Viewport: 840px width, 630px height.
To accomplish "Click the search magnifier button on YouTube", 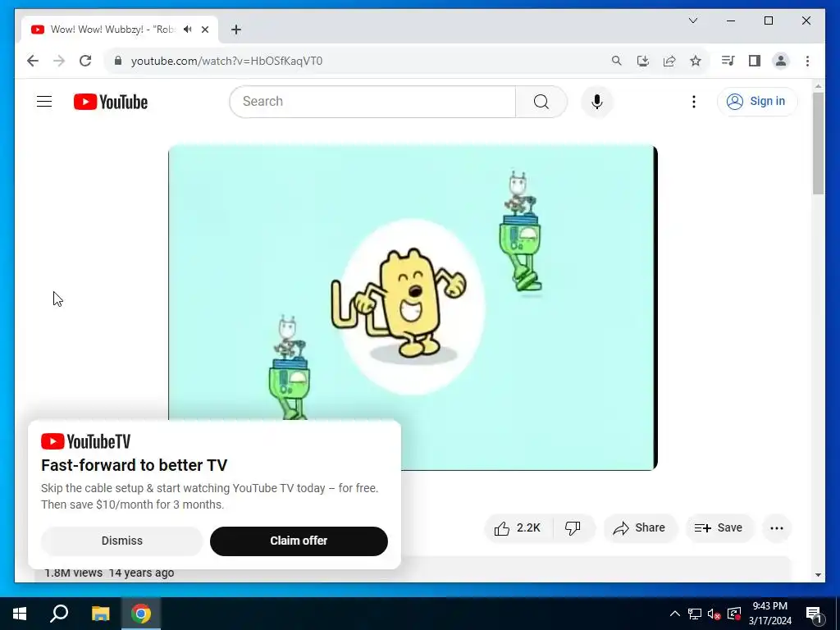I will [x=541, y=102].
